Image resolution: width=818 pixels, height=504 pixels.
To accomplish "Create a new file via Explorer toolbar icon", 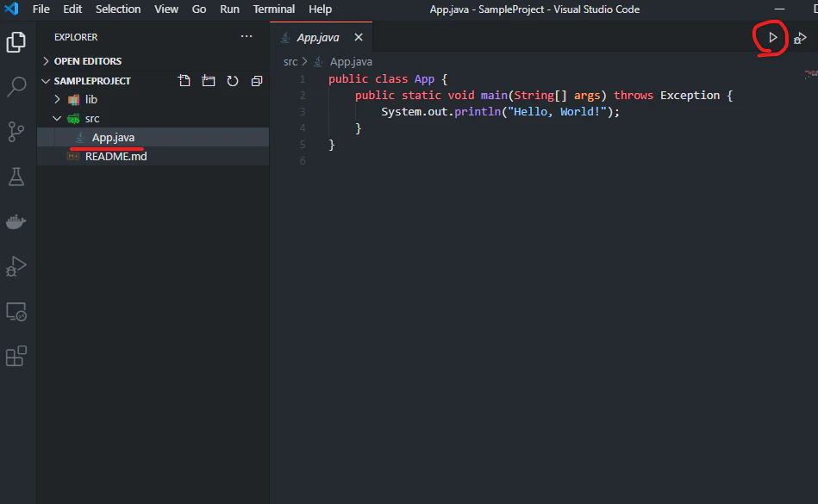I will pos(184,80).
